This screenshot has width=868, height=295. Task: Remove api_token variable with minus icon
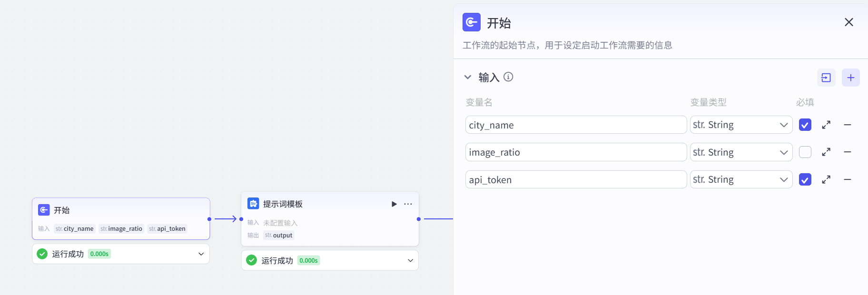[x=848, y=179]
